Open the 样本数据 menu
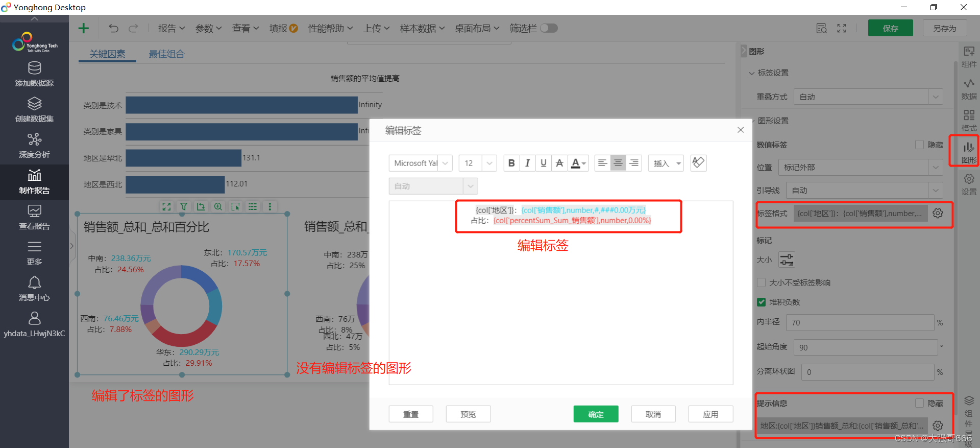This screenshot has height=448, width=980. 423,28
